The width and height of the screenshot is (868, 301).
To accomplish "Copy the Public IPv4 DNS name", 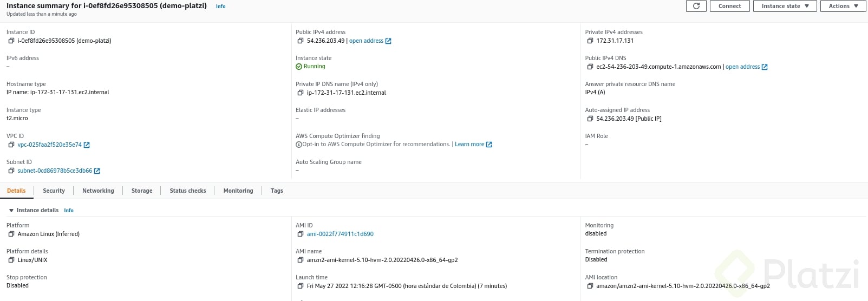I will tap(590, 67).
